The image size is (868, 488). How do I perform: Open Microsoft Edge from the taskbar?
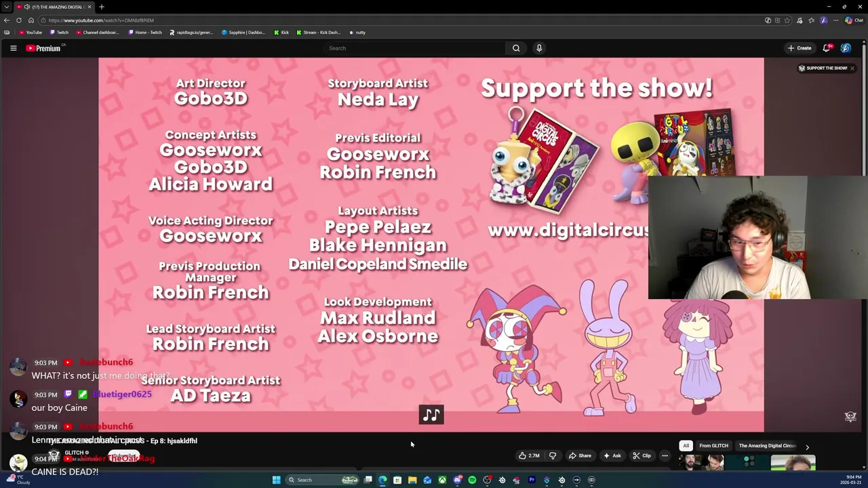(x=382, y=480)
